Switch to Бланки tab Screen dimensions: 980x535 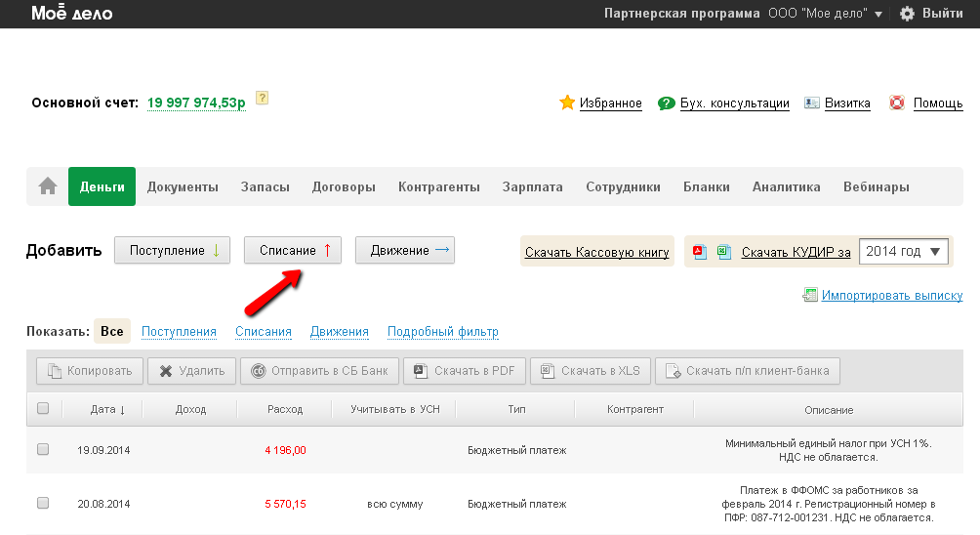tap(707, 186)
